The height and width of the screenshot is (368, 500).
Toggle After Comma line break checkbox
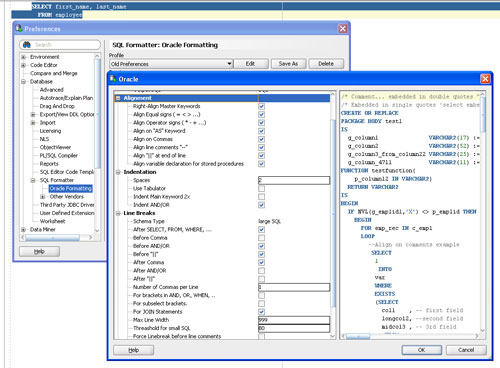262,263
